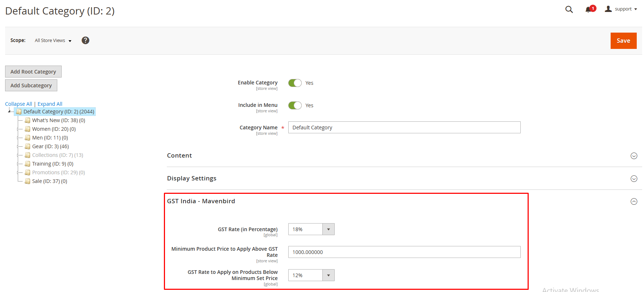
Task: Select Training (ID: 9) category
Action: pyautogui.click(x=53, y=164)
